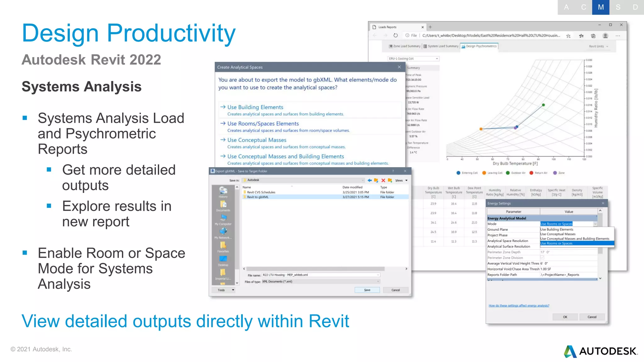Open Imperial Library folder in places sidebar
The image size is (644, 362).
[223, 274]
